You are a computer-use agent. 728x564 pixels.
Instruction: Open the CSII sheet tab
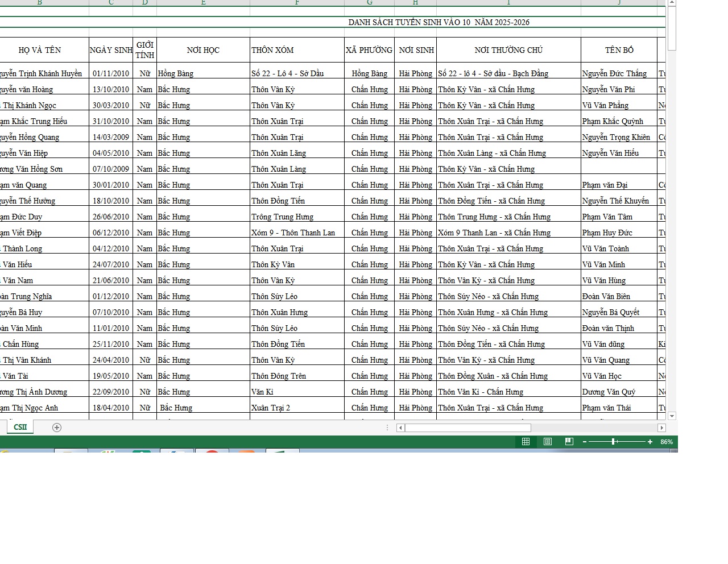click(20, 427)
